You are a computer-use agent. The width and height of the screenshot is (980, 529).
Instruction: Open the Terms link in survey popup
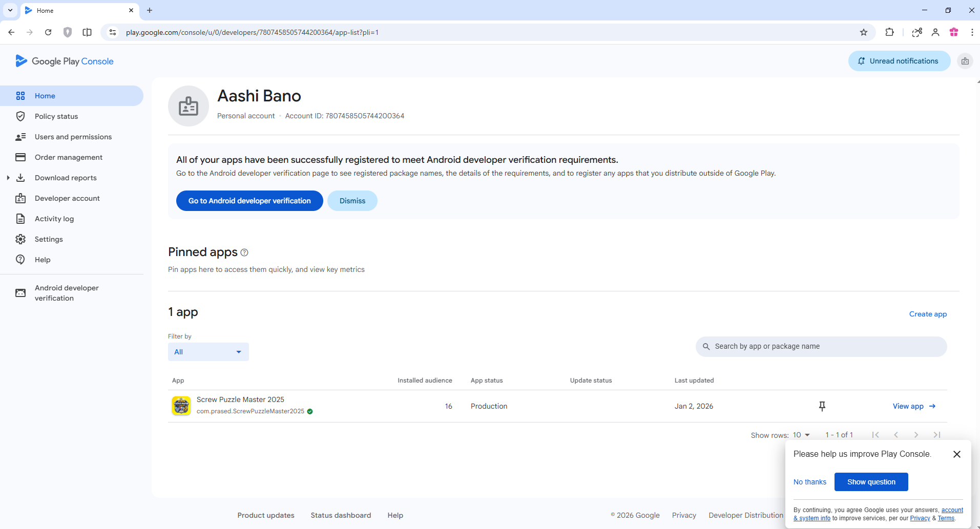946,518
